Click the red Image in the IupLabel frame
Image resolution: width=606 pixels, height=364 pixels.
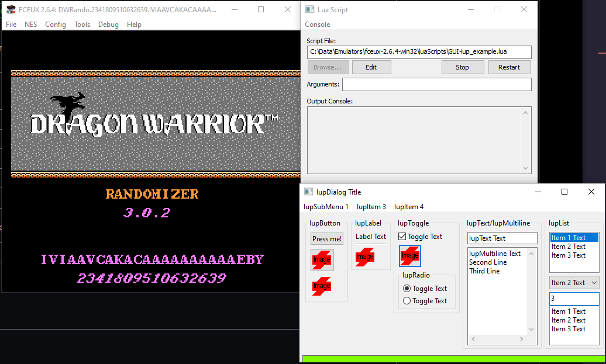pyautogui.click(x=365, y=256)
